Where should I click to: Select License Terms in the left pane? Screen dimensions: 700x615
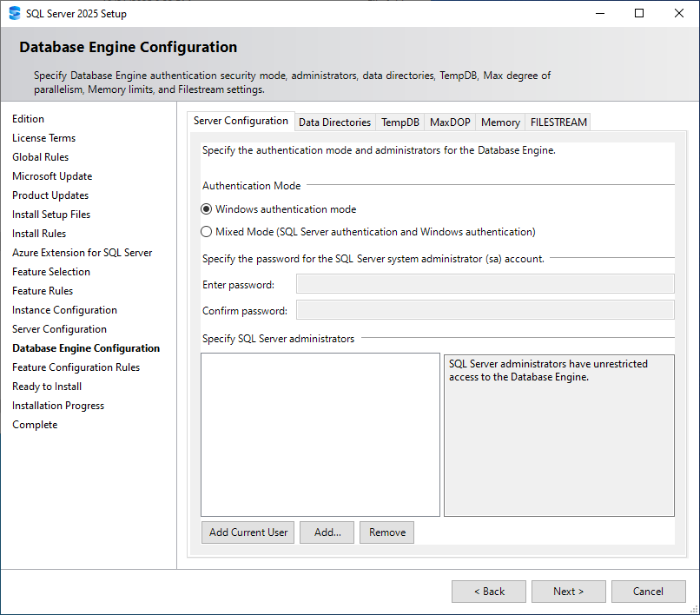(43, 137)
